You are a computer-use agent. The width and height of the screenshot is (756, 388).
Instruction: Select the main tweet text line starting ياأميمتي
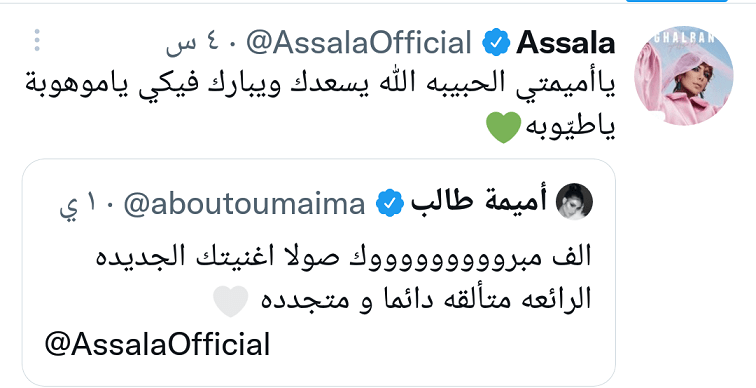pos(320,84)
